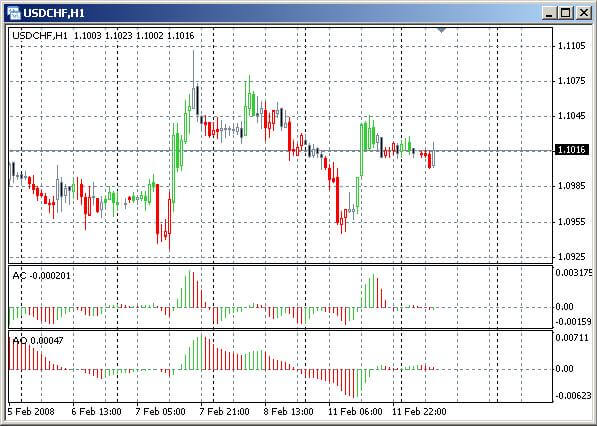This screenshot has height=426, width=597.
Task: Click the lowest red AO histogram bar
Action: [x=353, y=383]
